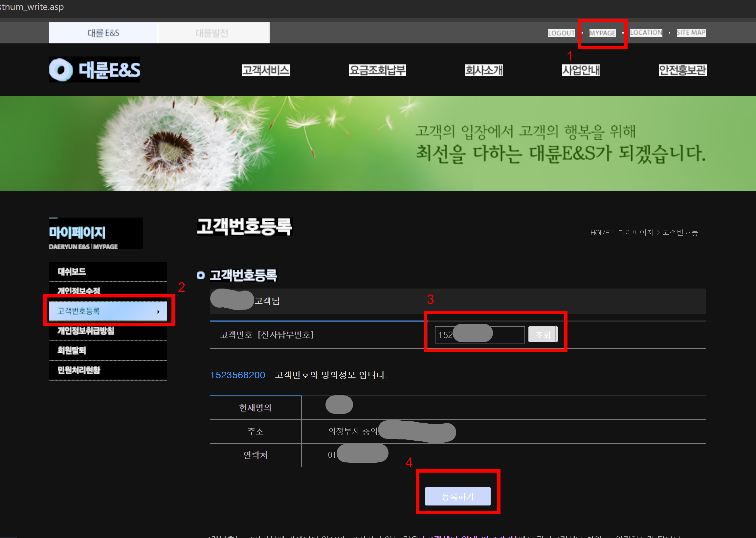The height and width of the screenshot is (538, 756).
Task: Open the 요금조회납부 menu
Action: tap(377, 70)
